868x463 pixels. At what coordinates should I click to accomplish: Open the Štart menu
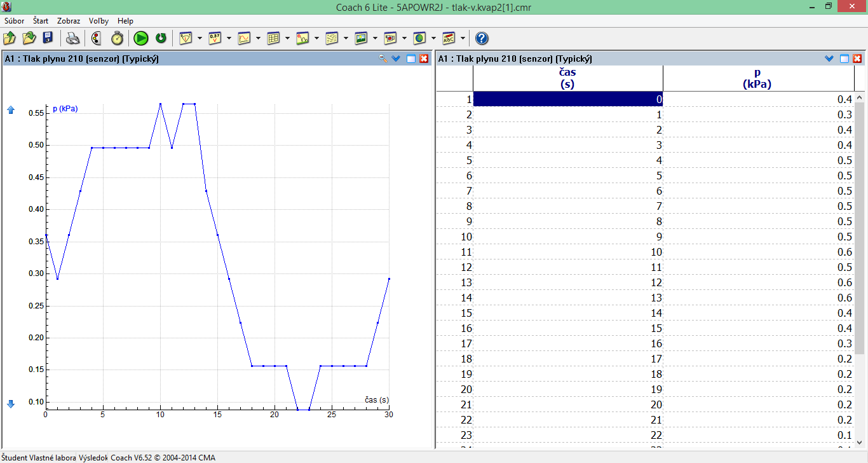[x=41, y=21]
